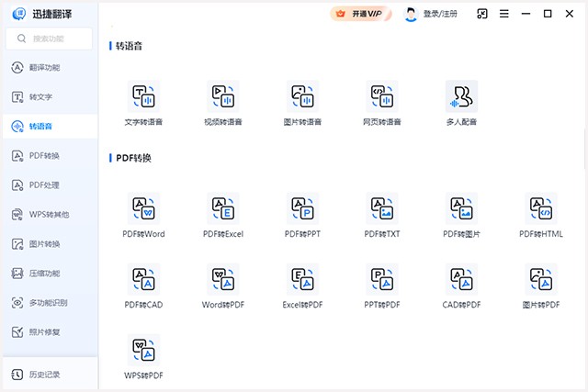
Task: Launch PPT转PDF converter
Action: tap(382, 286)
